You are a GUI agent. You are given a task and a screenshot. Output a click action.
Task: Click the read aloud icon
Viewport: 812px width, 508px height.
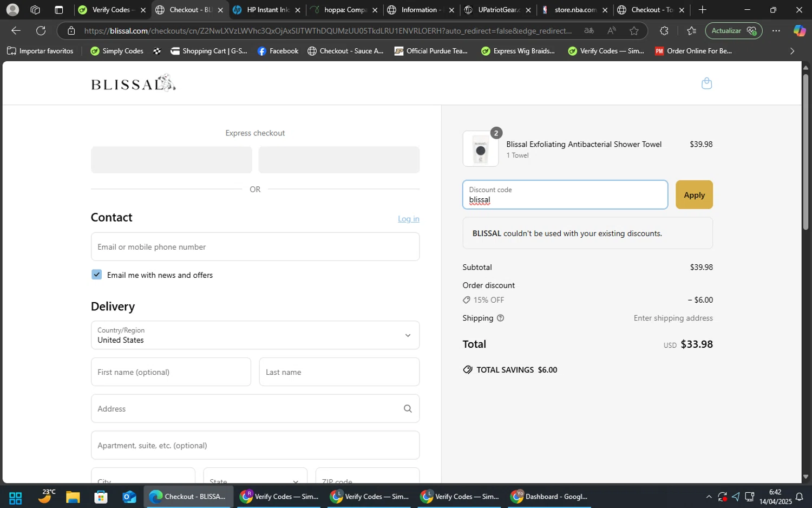point(611,31)
